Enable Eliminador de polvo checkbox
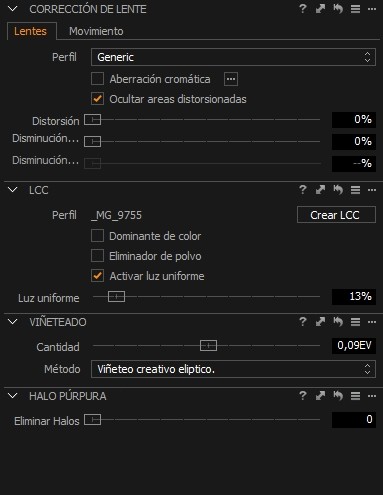Screen dimensions: 383x495 [97, 256]
